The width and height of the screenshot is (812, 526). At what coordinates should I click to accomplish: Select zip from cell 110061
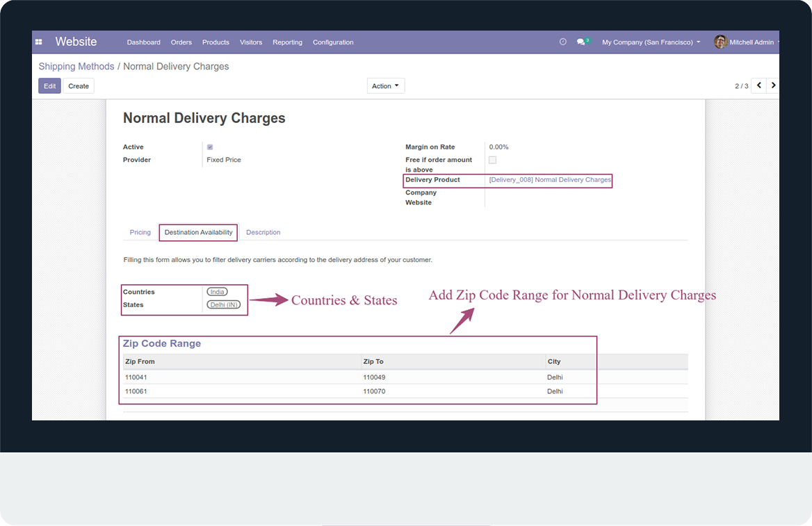136,391
